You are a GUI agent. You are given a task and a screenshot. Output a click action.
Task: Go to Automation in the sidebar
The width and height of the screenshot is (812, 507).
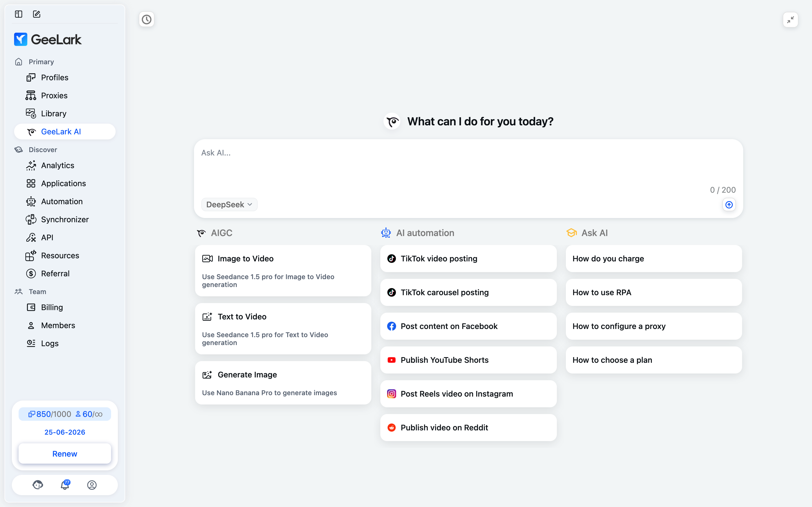(62, 201)
